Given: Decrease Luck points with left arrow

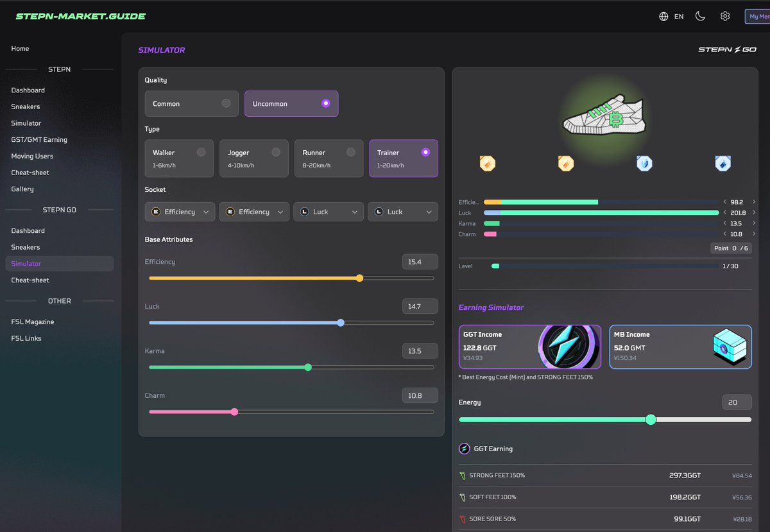Looking at the screenshot, I should pyautogui.click(x=724, y=212).
